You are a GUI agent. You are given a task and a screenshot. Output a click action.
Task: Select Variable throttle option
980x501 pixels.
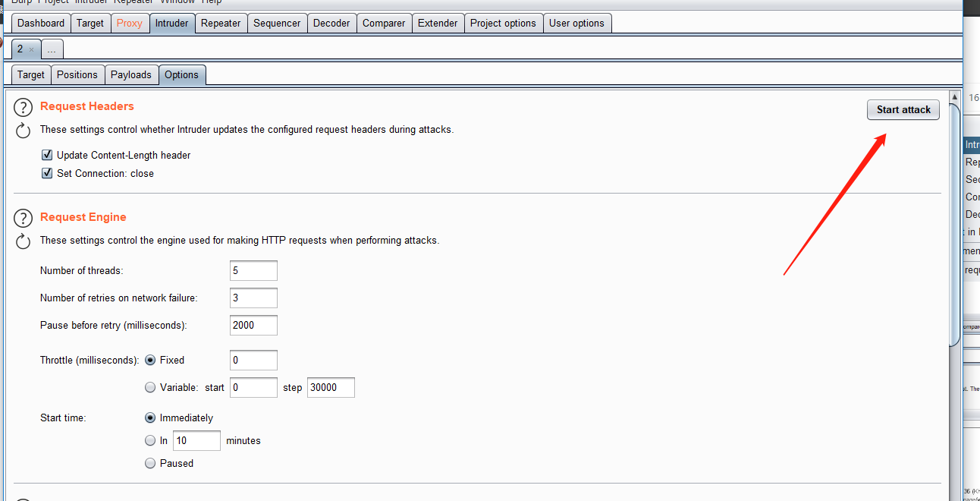[150, 387]
